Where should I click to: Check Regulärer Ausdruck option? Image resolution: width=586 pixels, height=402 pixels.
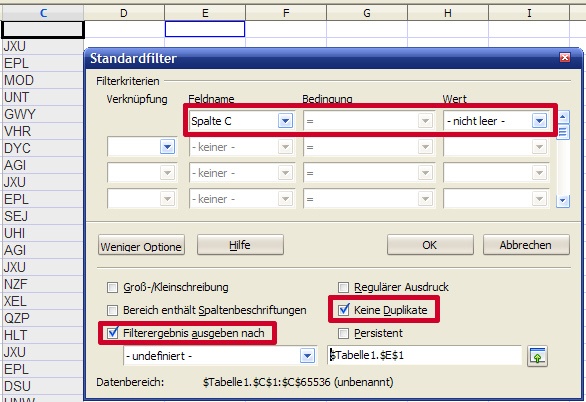(343, 287)
